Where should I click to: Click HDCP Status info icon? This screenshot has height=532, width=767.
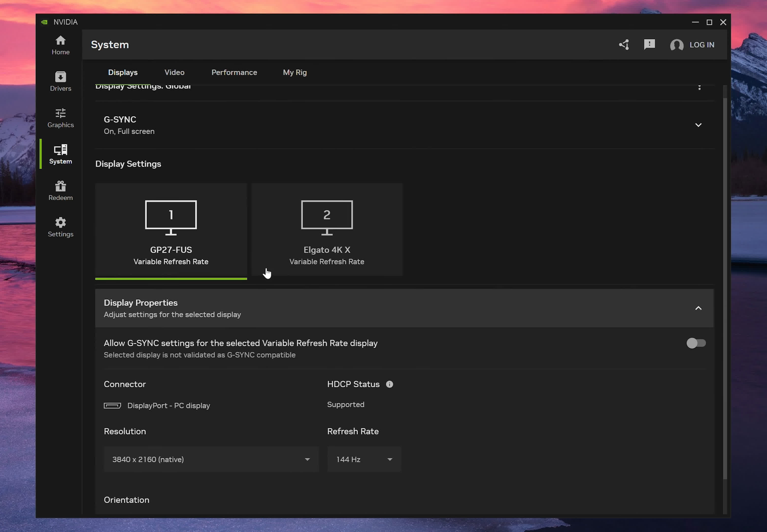389,384
